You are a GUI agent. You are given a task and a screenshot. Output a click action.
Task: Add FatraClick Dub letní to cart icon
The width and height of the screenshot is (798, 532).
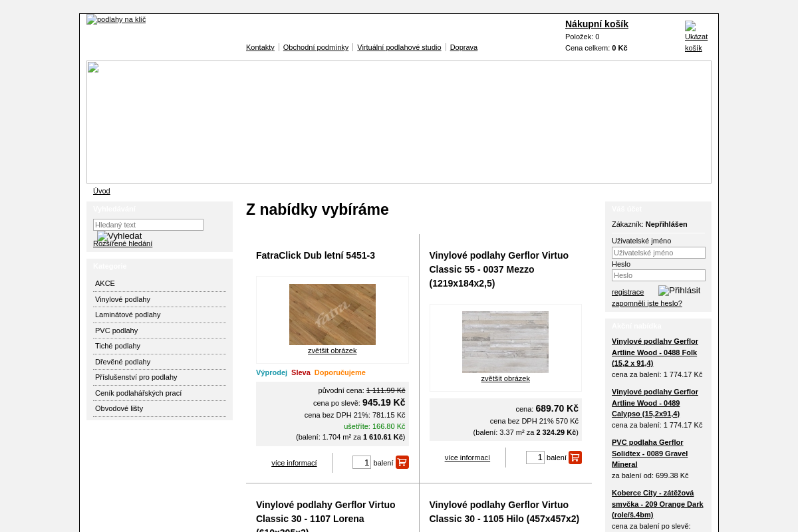[402, 462]
